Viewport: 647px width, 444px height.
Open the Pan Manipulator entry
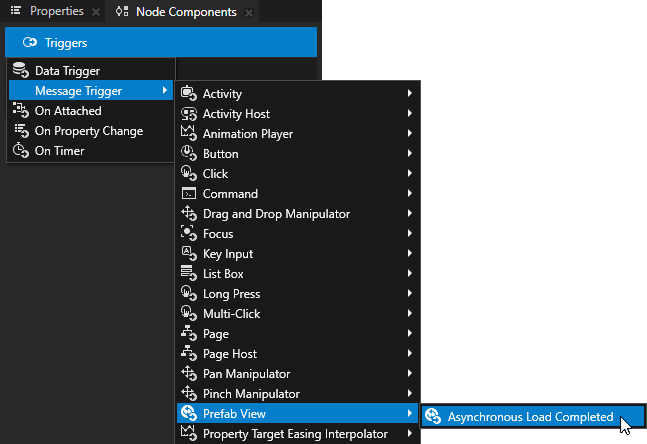coord(298,374)
